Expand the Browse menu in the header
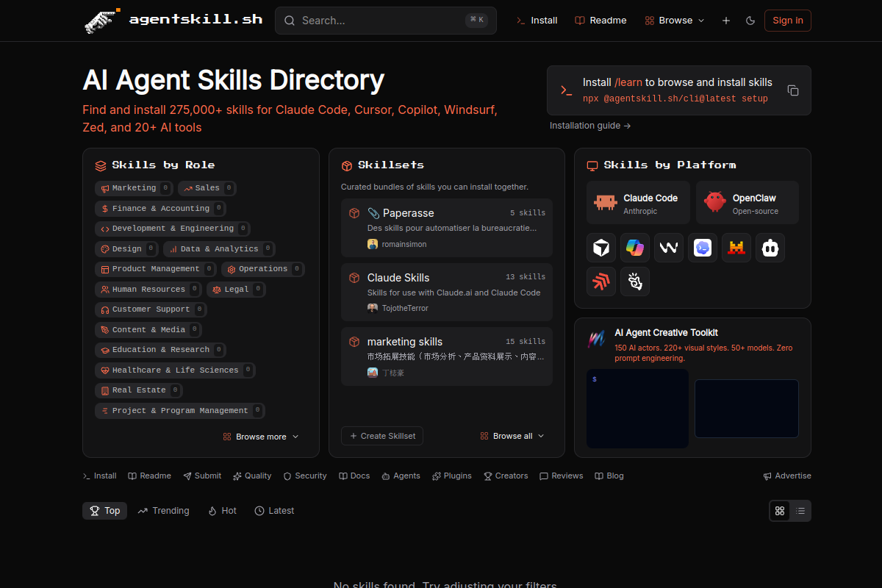 point(675,21)
